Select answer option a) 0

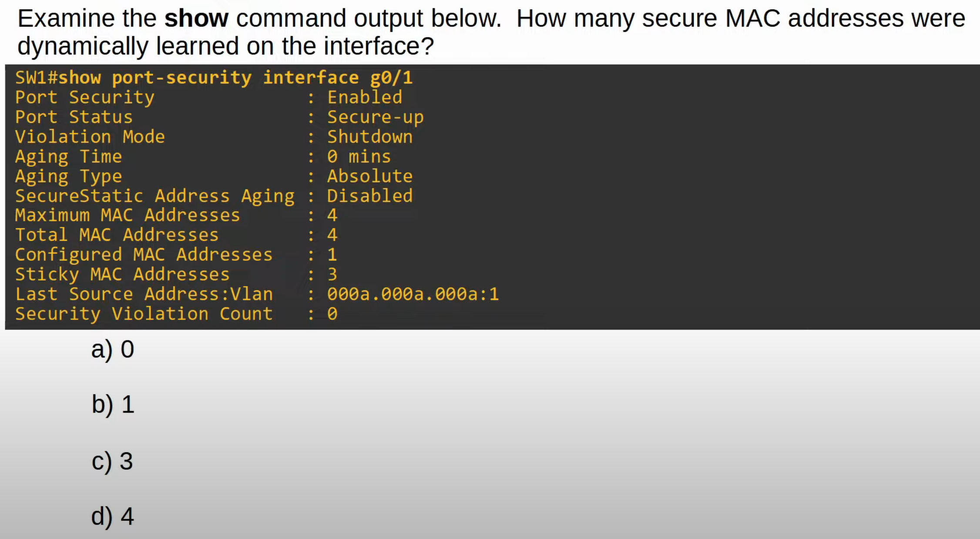pyautogui.click(x=112, y=350)
